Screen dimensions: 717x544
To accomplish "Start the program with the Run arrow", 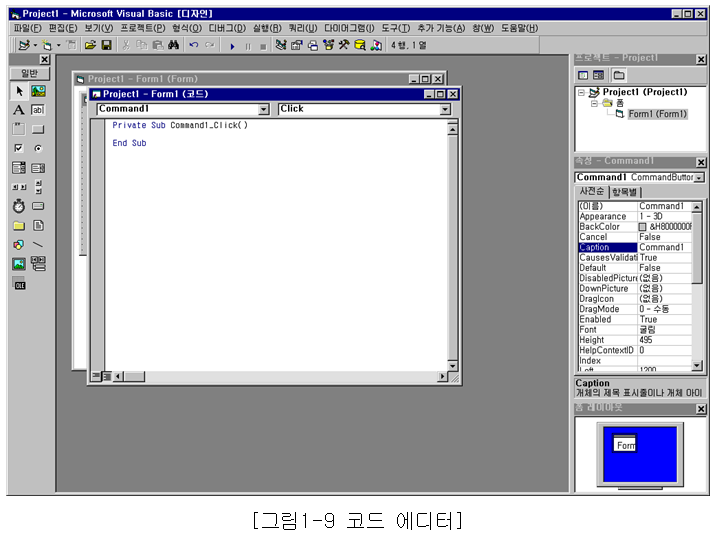I will (x=232, y=46).
